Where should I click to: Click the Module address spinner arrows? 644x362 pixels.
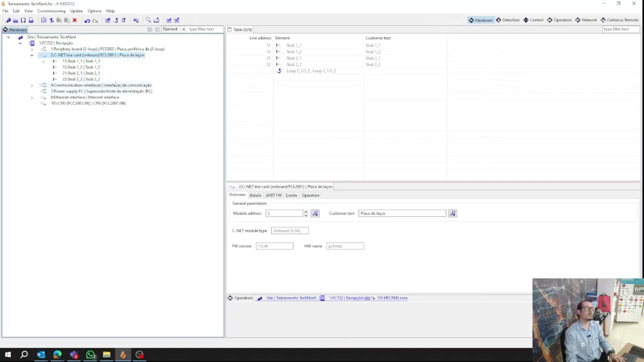click(305, 213)
